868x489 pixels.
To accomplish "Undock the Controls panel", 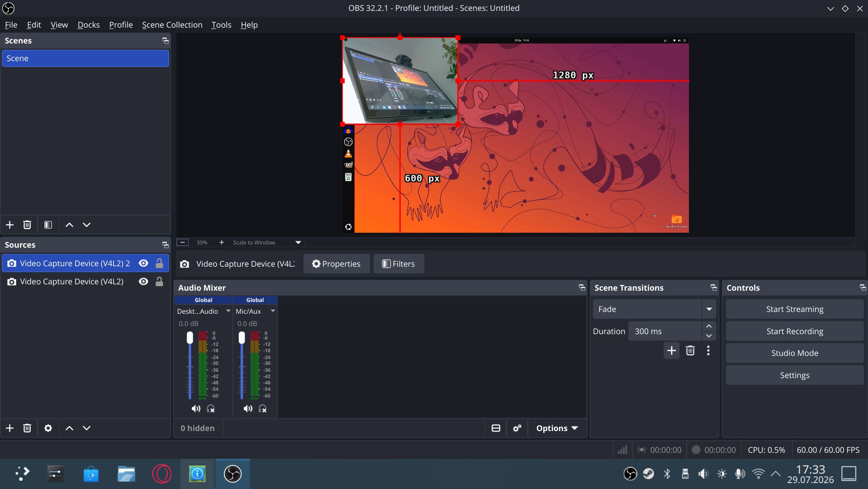I will click(863, 288).
